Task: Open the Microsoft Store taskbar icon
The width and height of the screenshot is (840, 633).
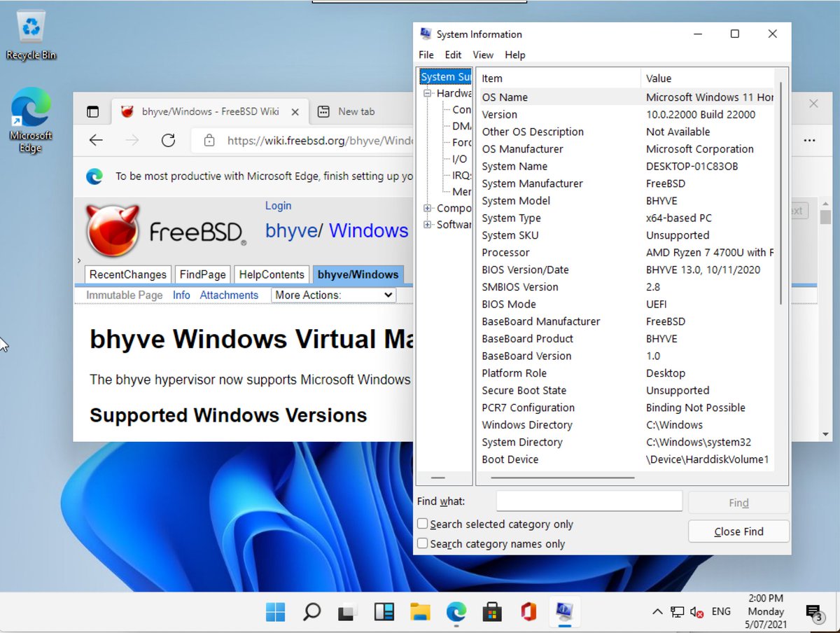Action: coord(492,613)
